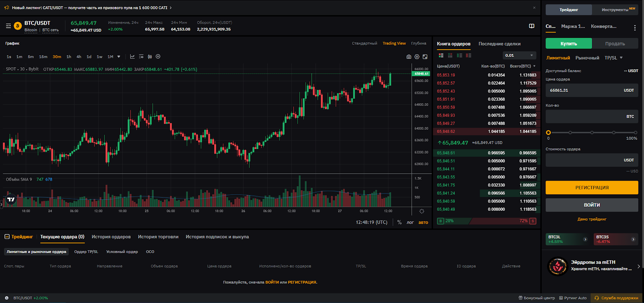Show only buy orders in order book
Viewport: 644px width, 303px height.
point(459,56)
